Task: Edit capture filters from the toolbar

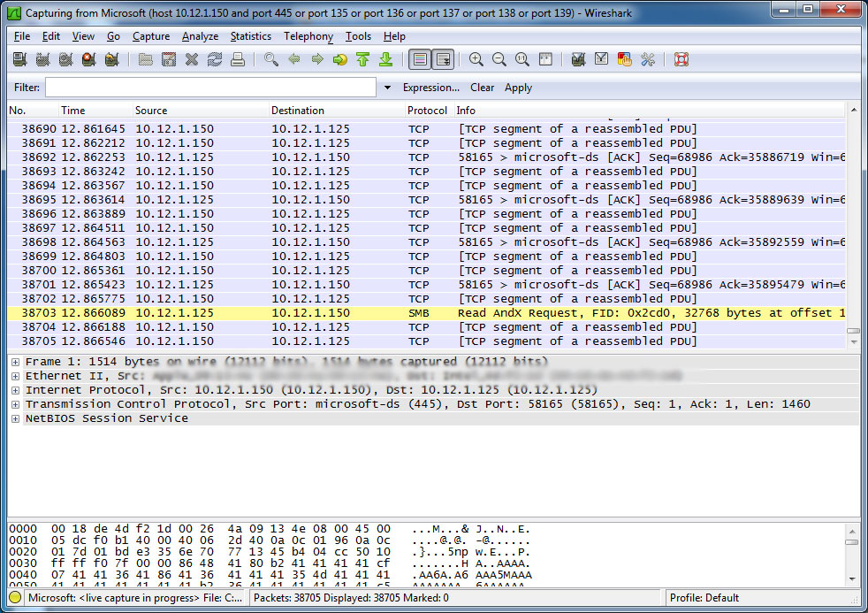Action: tap(578, 59)
